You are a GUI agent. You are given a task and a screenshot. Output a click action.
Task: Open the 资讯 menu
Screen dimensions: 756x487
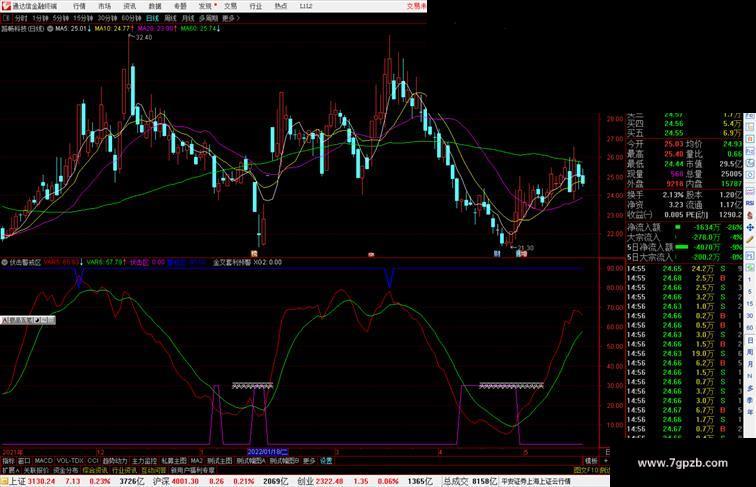click(x=130, y=6)
